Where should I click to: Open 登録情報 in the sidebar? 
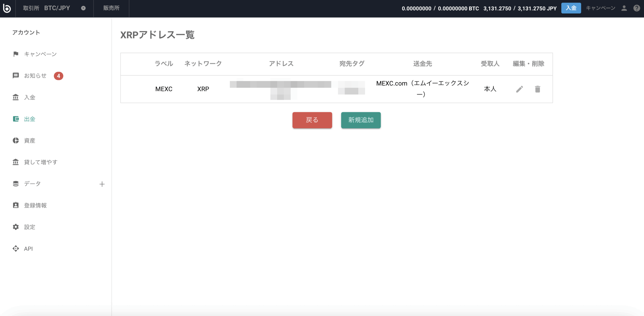point(35,205)
